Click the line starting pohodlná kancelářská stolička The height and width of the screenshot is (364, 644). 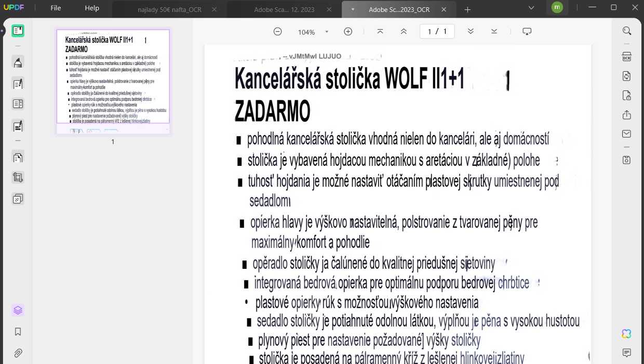point(398,139)
